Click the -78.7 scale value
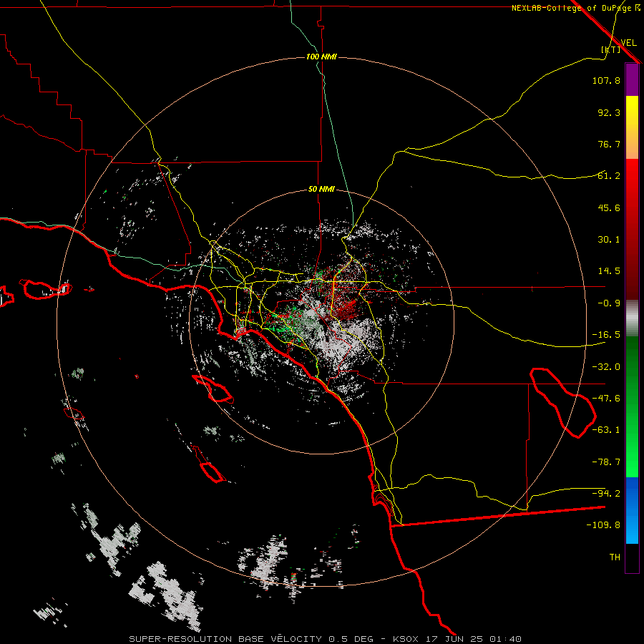Screen dimensions: 644x644 pyautogui.click(x=606, y=462)
